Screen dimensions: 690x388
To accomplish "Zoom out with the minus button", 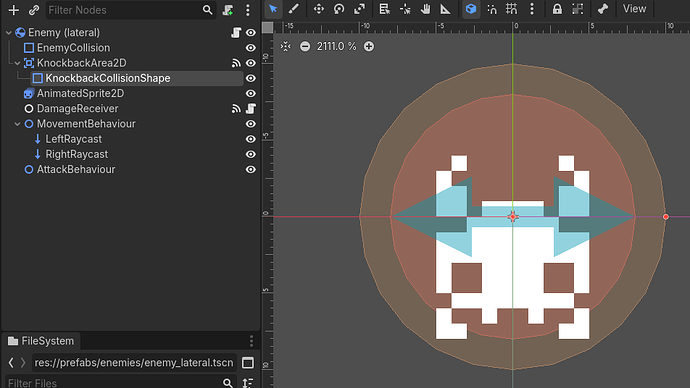I will point(305,46).
